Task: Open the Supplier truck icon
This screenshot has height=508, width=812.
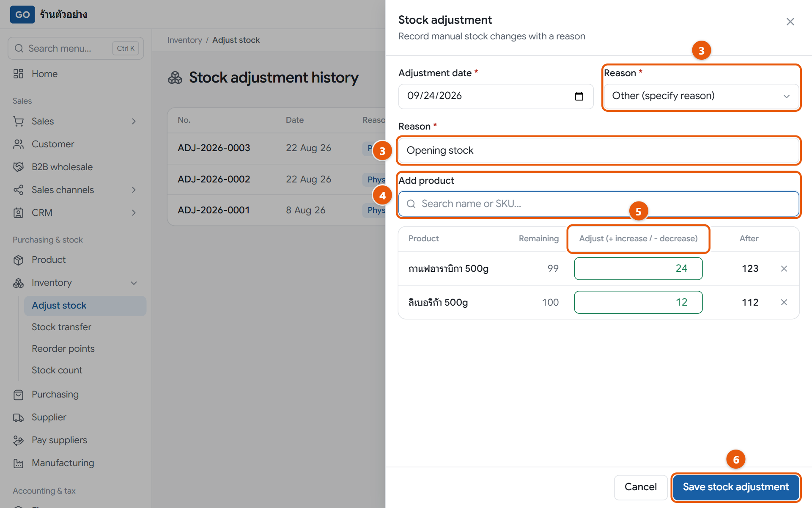Action: 19,417
